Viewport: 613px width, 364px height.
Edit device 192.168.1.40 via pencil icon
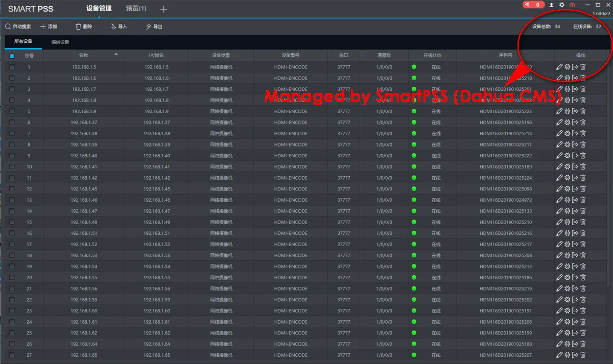[559, 156]
